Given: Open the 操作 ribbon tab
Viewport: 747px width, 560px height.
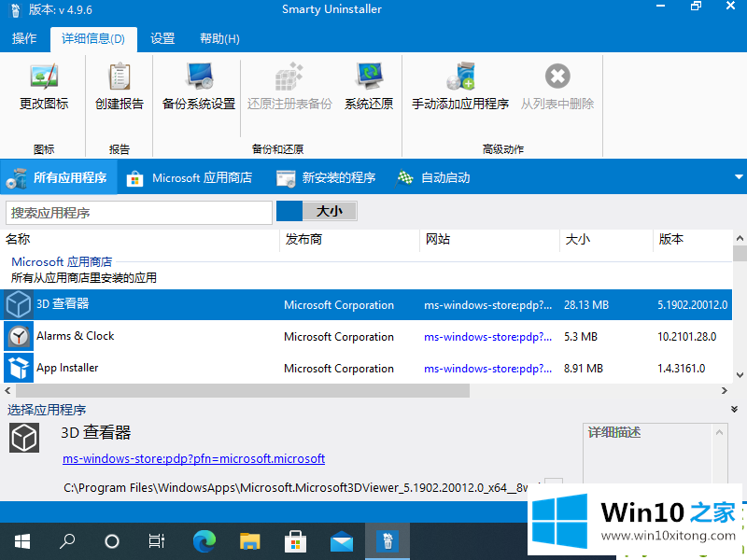Looking at the screenshot, I should [x=24, y=38].
